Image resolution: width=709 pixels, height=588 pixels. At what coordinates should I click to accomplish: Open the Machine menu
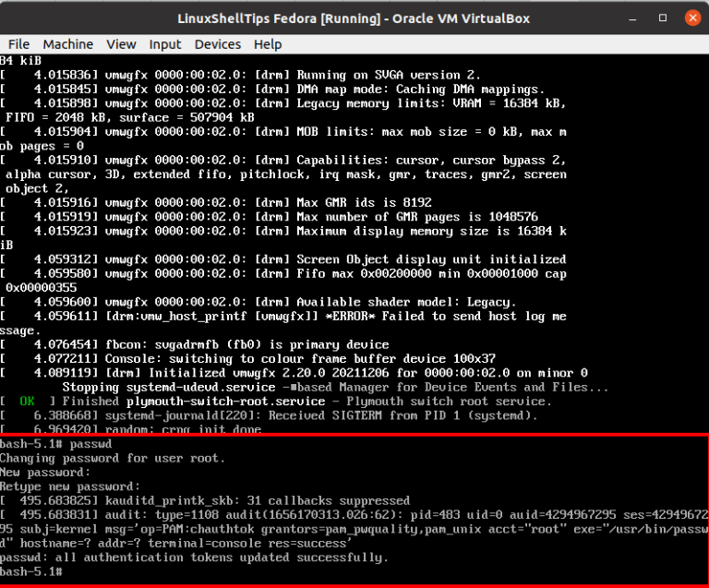67,44
